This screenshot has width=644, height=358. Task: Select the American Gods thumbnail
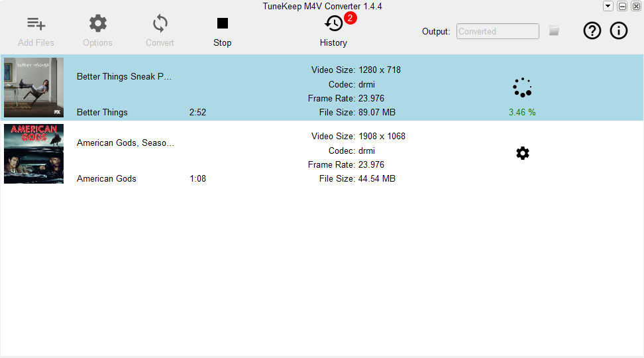coord(34,154)
